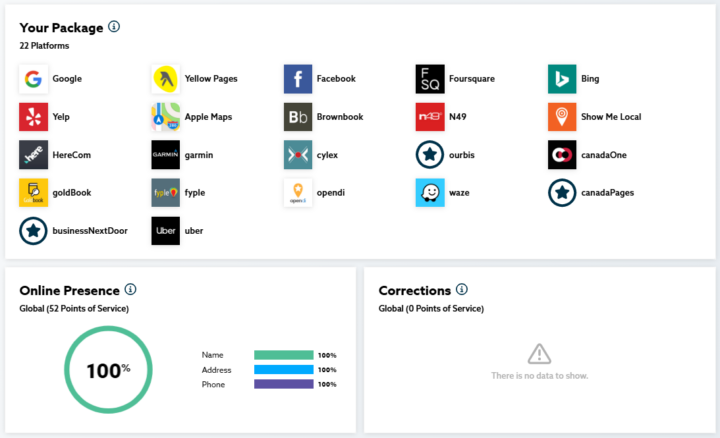This screenshot has height=438, width=720.
Task: Click the Show Me Local icon
Action: (562, 117)
